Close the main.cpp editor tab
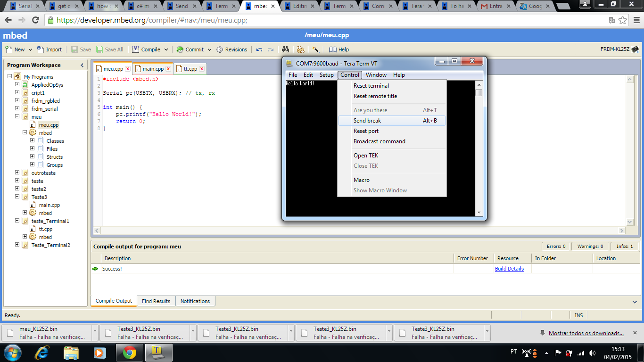This screenshot has width=644, height=362. (x=167, y=69)
